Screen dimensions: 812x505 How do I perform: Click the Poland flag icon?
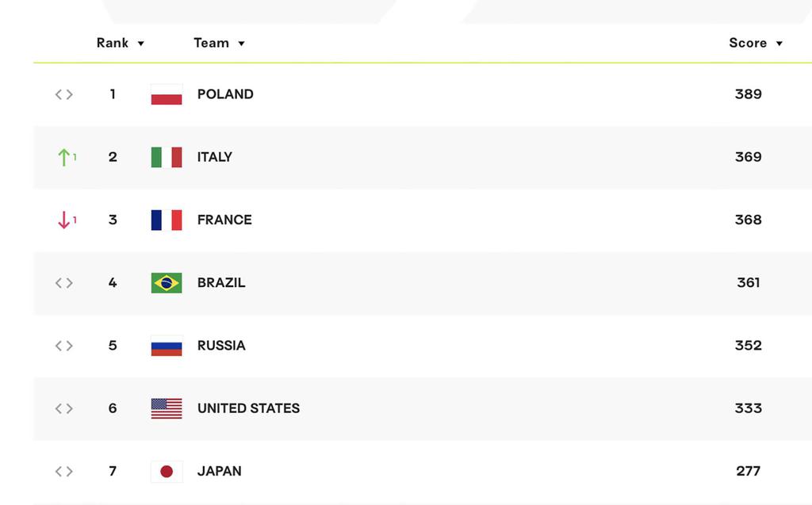(x=167, y=94)
